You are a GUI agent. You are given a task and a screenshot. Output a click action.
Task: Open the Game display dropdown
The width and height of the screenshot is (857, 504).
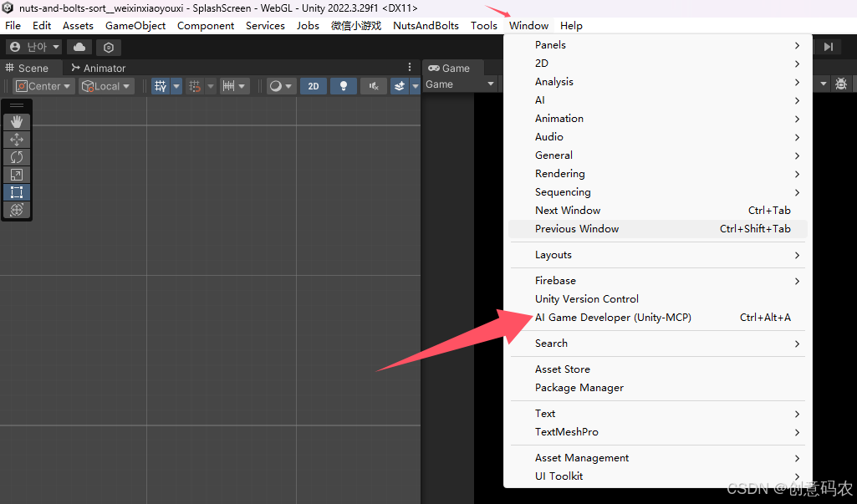click(x=460, y=84)
